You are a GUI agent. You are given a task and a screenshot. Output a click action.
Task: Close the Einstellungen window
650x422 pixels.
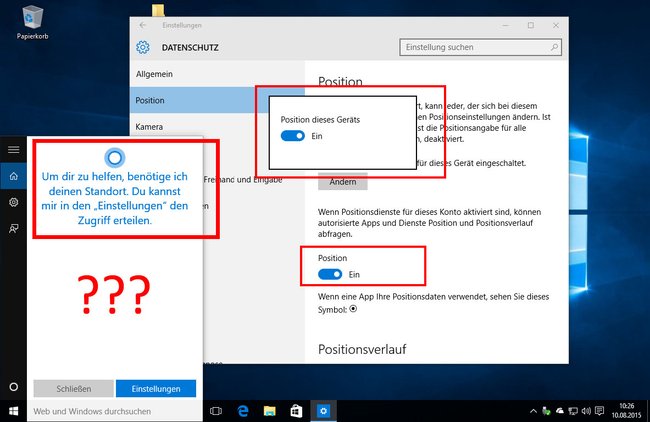[556, 25]
